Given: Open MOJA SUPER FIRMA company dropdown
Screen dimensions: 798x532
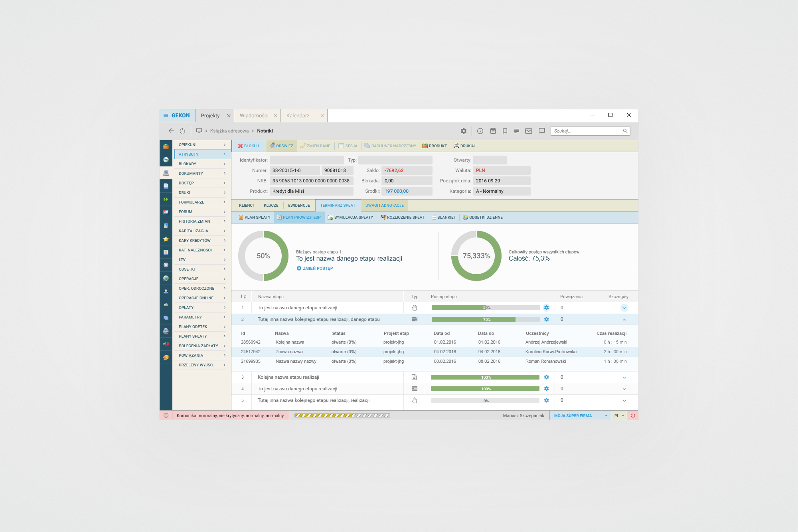Looking at the screenshot, I should pos(580,415).
